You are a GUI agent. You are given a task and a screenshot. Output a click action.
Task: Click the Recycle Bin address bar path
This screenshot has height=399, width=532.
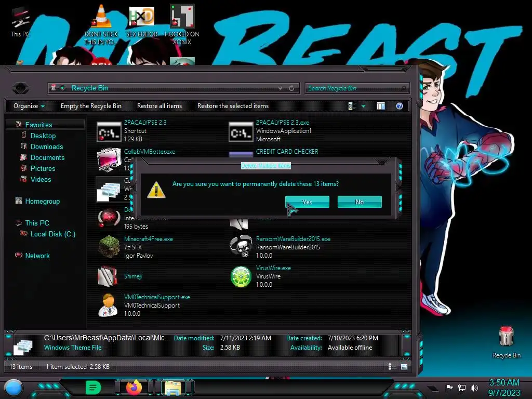coord(89,88)
